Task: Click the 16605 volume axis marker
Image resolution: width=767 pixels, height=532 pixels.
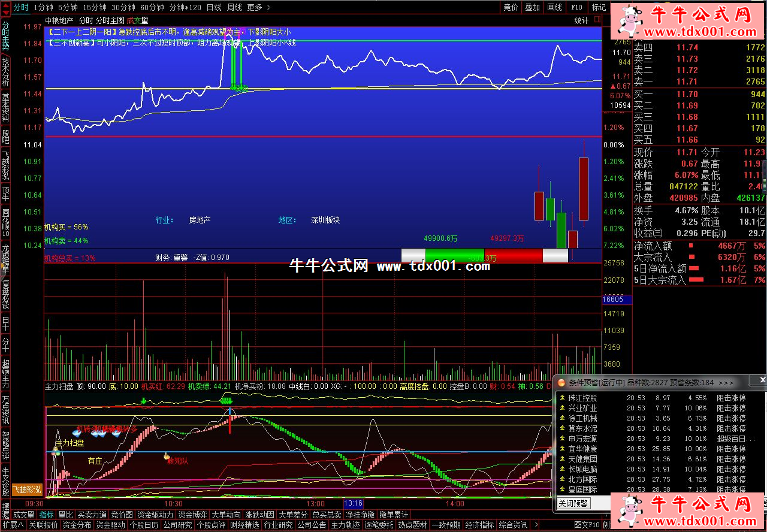Action: tap(617, 299)
